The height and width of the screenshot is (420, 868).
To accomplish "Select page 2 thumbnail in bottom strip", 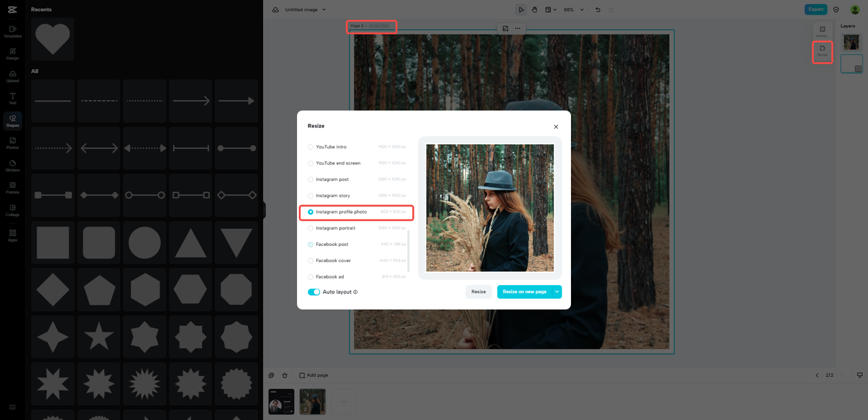I will tap(313, 402).
